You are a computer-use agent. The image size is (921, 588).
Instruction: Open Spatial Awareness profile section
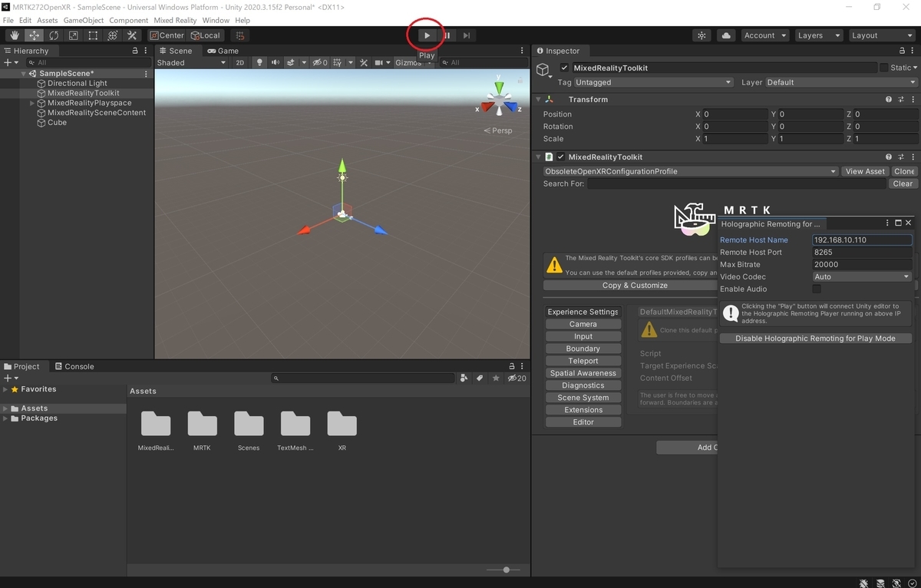tap(583, 373)
